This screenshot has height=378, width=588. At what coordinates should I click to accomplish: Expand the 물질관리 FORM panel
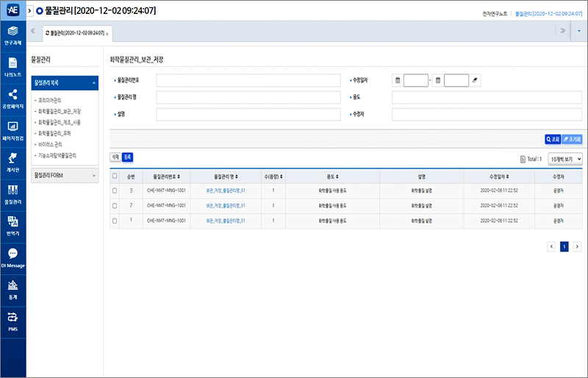click(65, 175)
